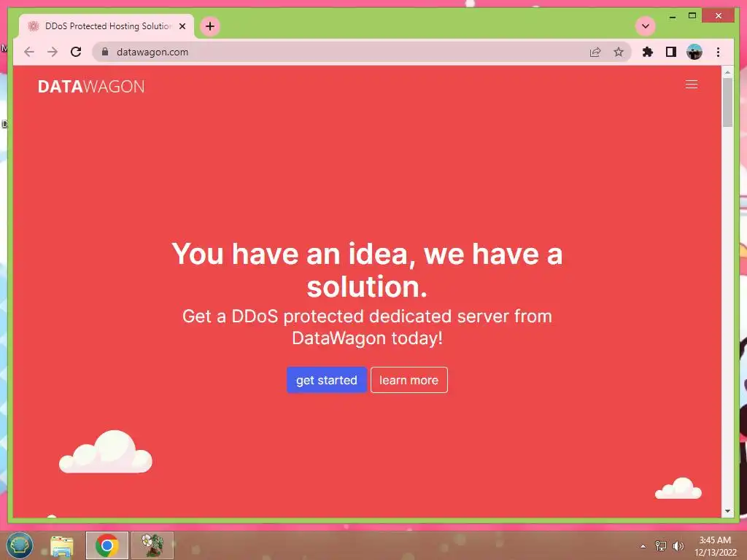This screenshot has width=747, height=560.
Task: Open File Explorer from taskbar
Action: coord(62,545)
